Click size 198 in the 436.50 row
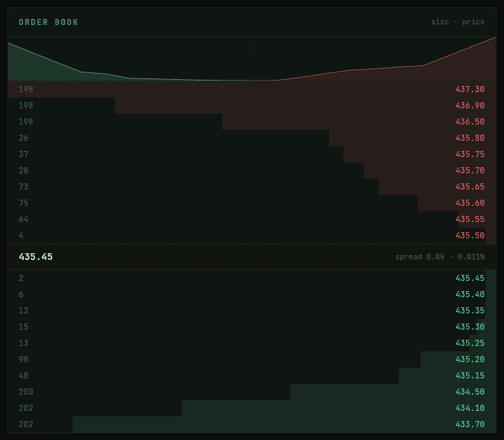The height and width of the screenshot is (440, 504). point(26,122)
